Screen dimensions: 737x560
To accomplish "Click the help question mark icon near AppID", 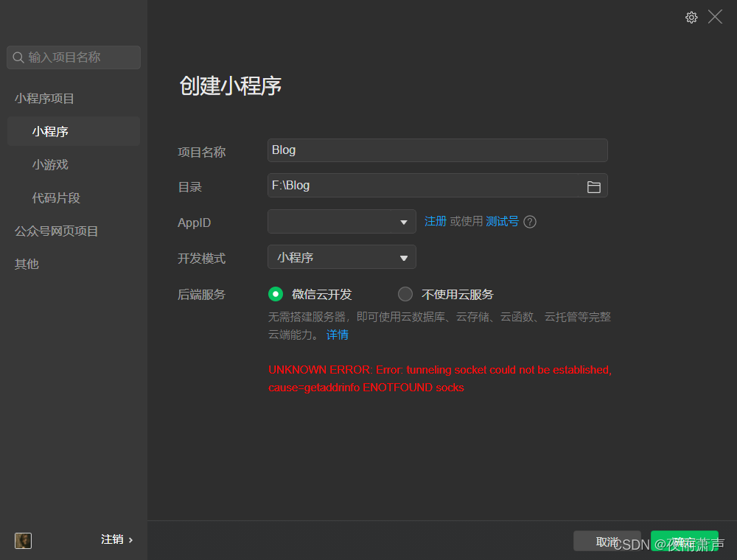I will point(530,221).
